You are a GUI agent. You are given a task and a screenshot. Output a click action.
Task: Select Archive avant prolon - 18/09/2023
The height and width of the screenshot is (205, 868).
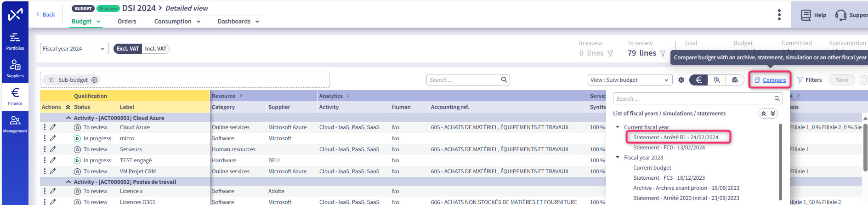686,188
